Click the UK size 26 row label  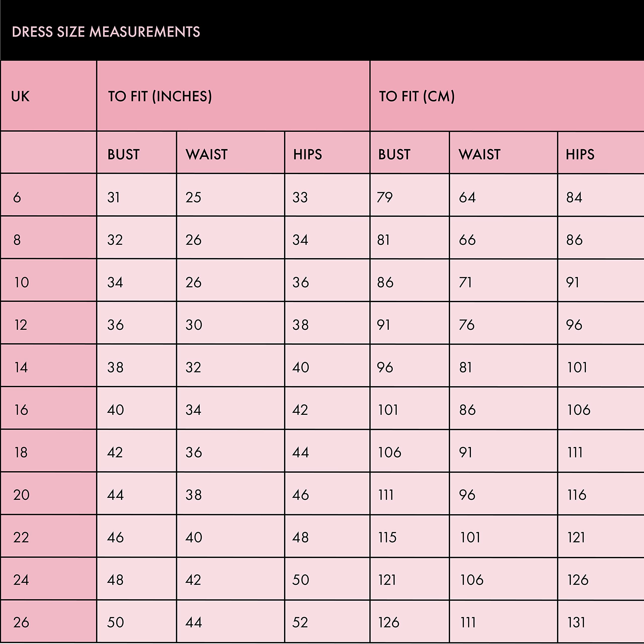[x=21, y=622]
